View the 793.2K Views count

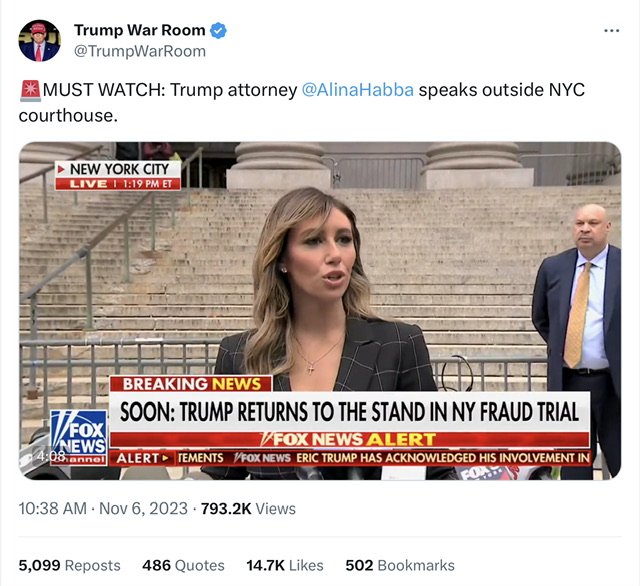[x=248, y=509]
